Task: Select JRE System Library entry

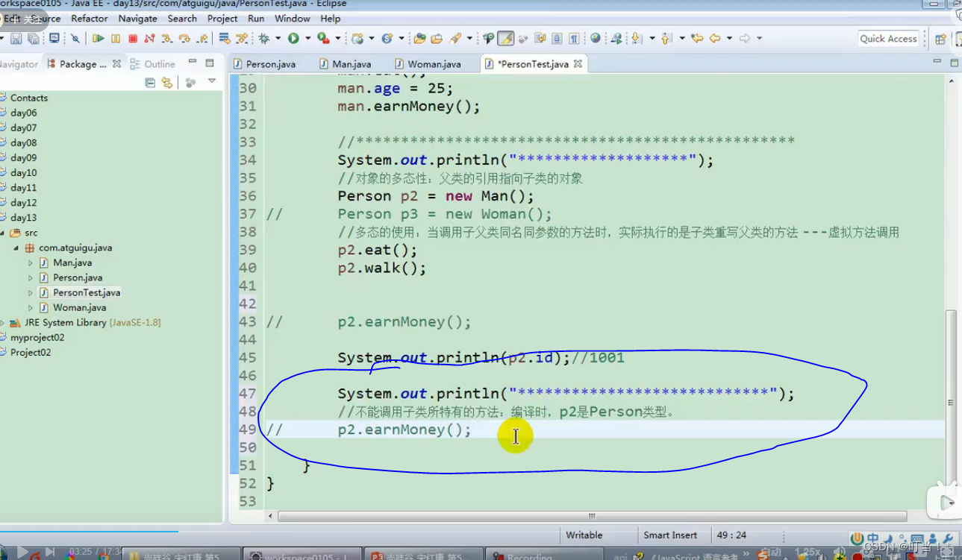Action: tap(92, 322)
